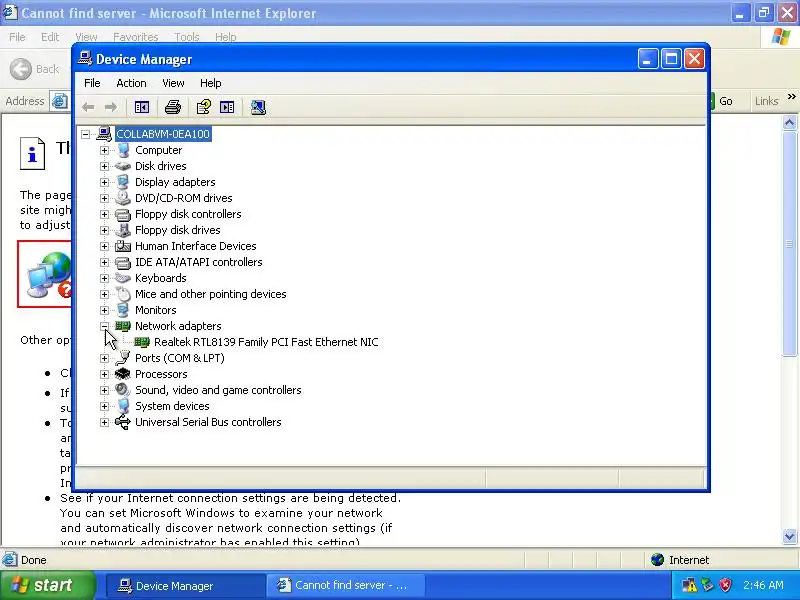Expand Universal Serial Bus controllers node
This screenshot has width=800, height=600.
click(104, 422)
